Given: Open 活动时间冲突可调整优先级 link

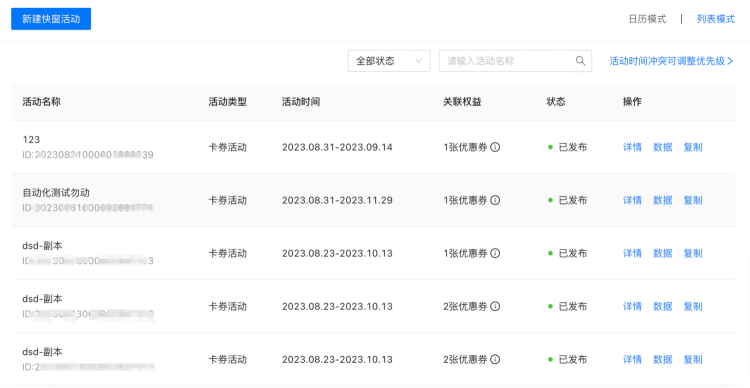Looking at the screenshot, I should 671,61.
